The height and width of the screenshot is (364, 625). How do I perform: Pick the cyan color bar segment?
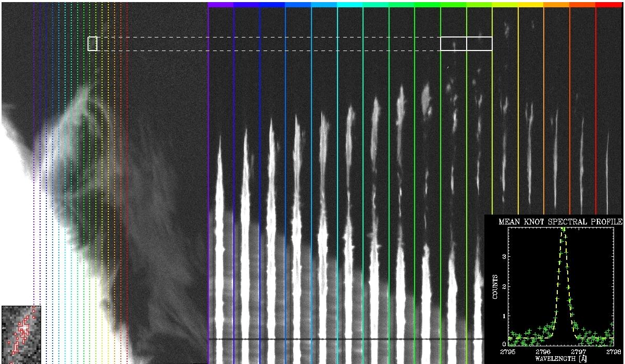pos(350,5)
